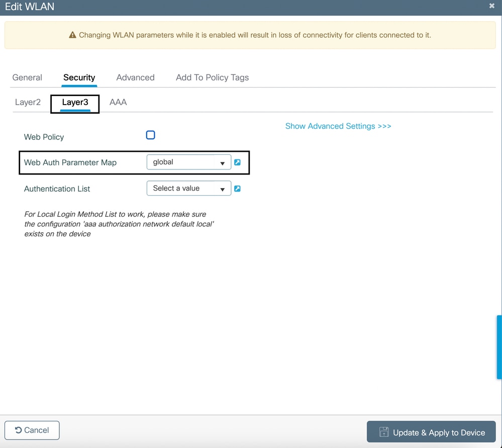
Task: Enable the Web Policy checkbox
Action: click(x=150, y=135)
